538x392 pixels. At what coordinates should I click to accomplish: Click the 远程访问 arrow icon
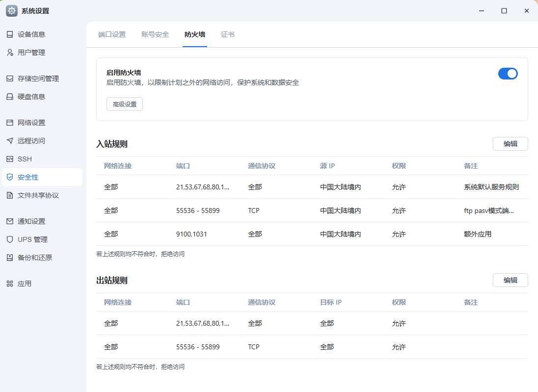click(10, 141)
